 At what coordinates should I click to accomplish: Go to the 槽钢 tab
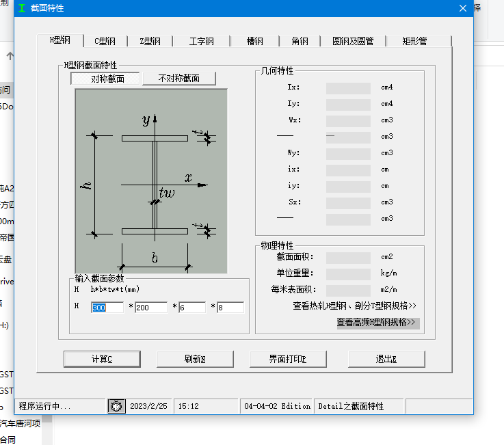pos(255,41)
